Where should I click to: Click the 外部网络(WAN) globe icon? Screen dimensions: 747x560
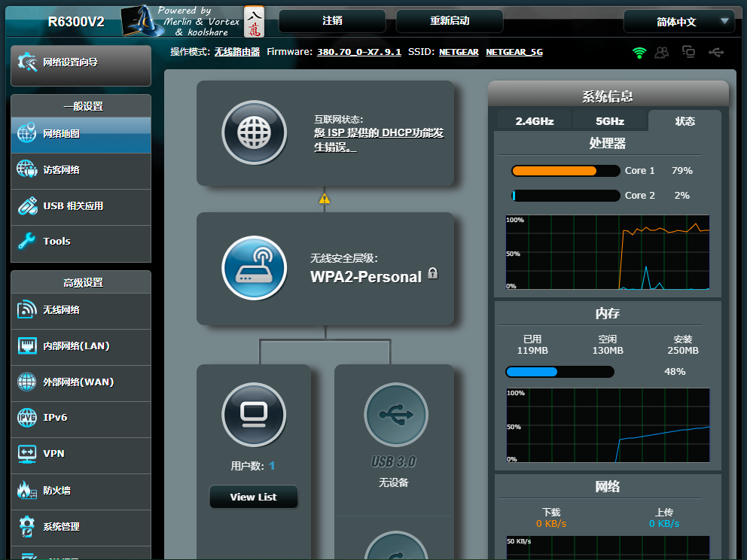26,382
